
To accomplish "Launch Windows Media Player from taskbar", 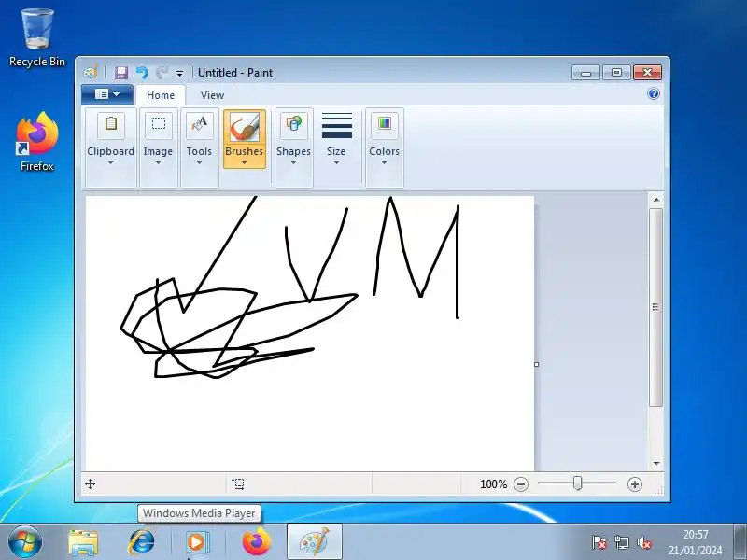I will click(196, 542).
